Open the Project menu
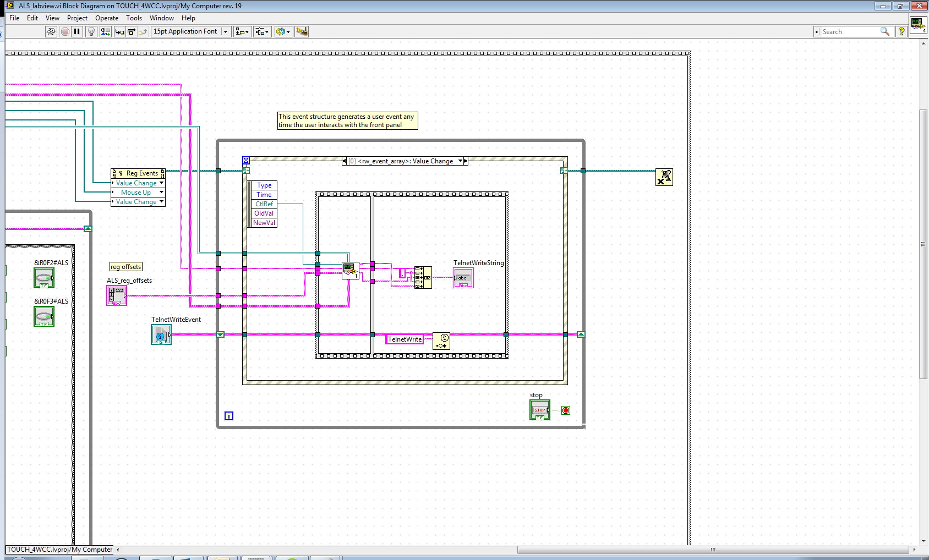Viewport: 929px width, 560px height. [77, 18]
